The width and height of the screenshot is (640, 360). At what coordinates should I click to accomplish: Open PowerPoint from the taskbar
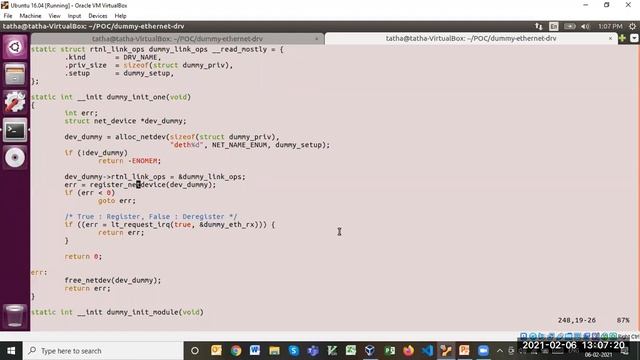[x=464, y=351]
